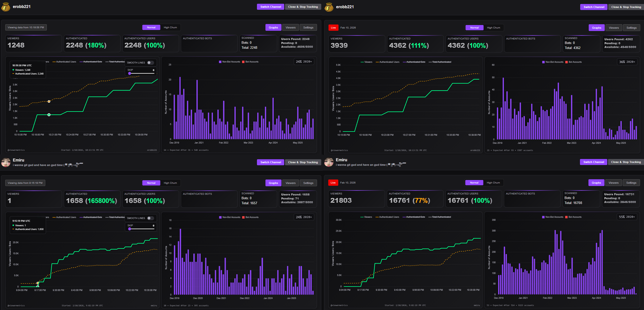The width and height of the screenshot is (644, 310).
Task: Click the red Live badge in erobb221's panel
Action: tap(333, 28)
